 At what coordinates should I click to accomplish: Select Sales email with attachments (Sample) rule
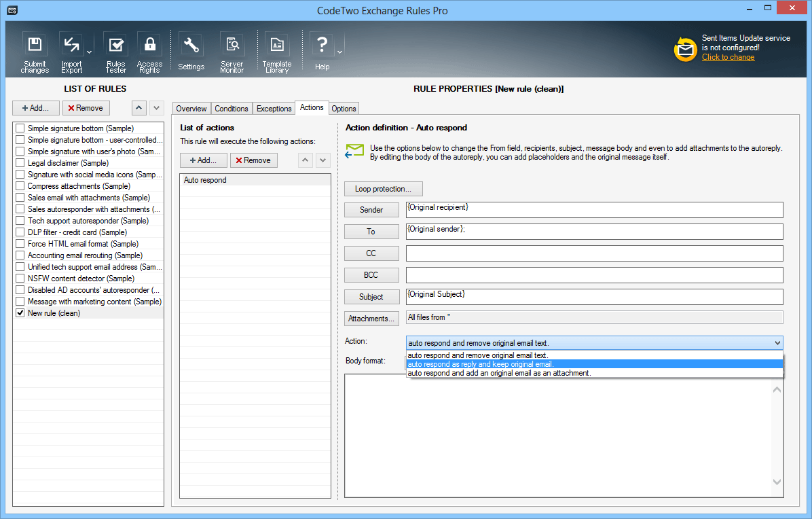88,198
